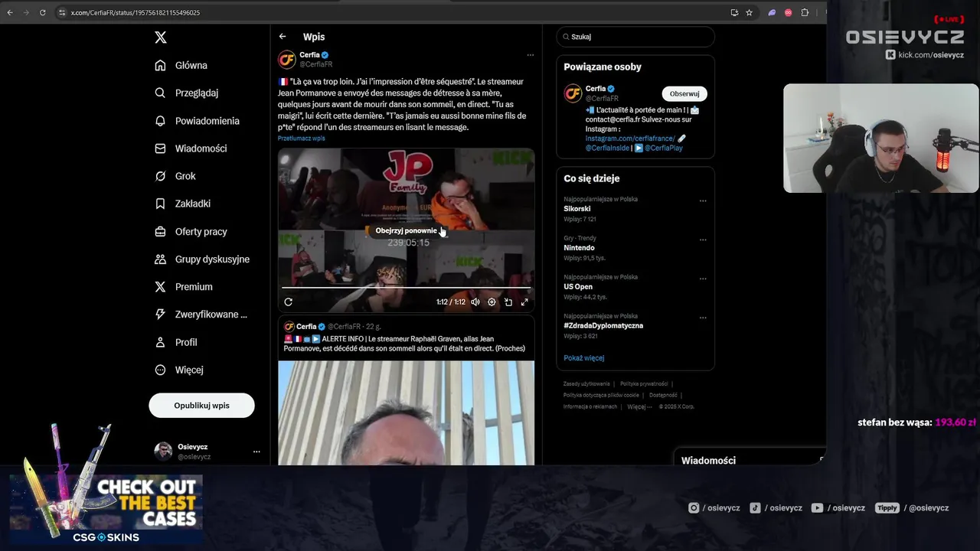
Task: Open options for Nintendo trend
Action: [703, 240]
